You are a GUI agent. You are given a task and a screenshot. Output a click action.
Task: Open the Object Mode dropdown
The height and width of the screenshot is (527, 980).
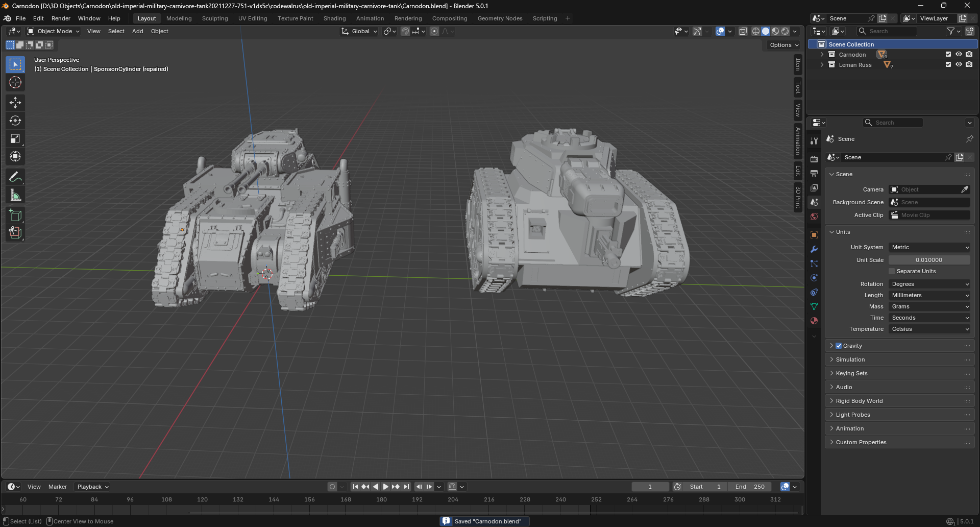[x=54, y=31]
